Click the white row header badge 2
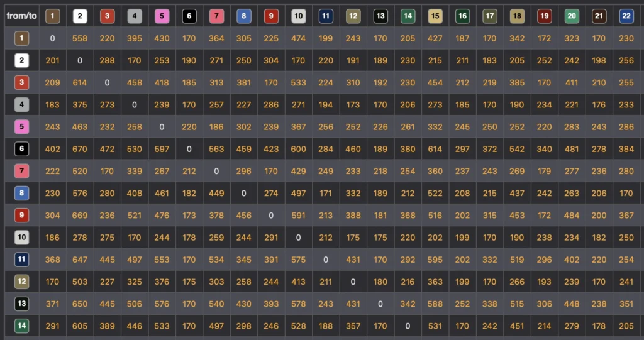 click(22, 60)
